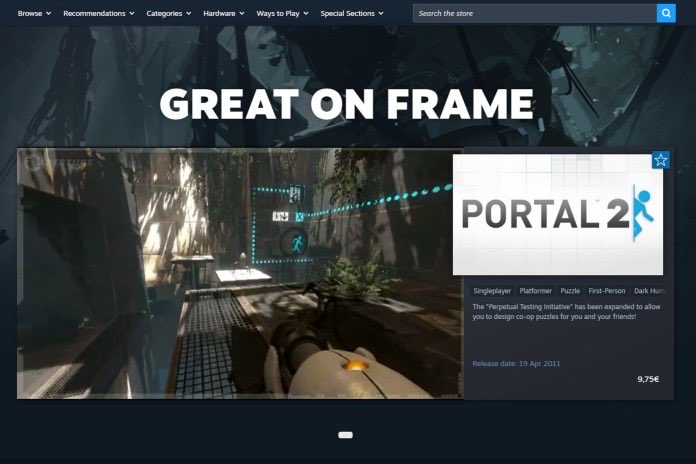Viewport: 696px width, 464px height.
Task: Expand the Special Sections chevron
Action: click(x=381, y=13)
